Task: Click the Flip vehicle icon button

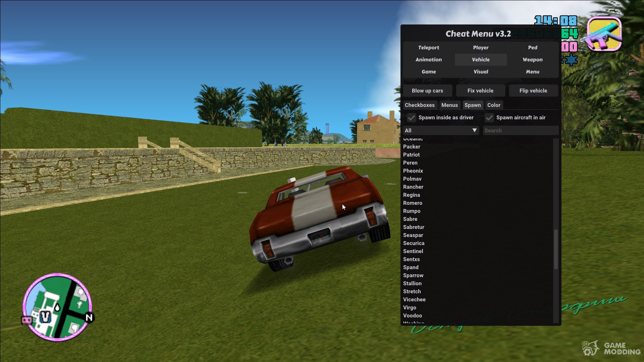Action: 533,90
